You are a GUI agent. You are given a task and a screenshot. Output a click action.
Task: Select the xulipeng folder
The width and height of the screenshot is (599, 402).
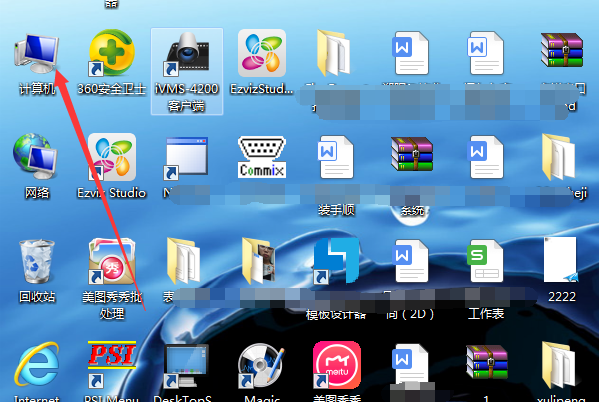click(x=559, y=365)
